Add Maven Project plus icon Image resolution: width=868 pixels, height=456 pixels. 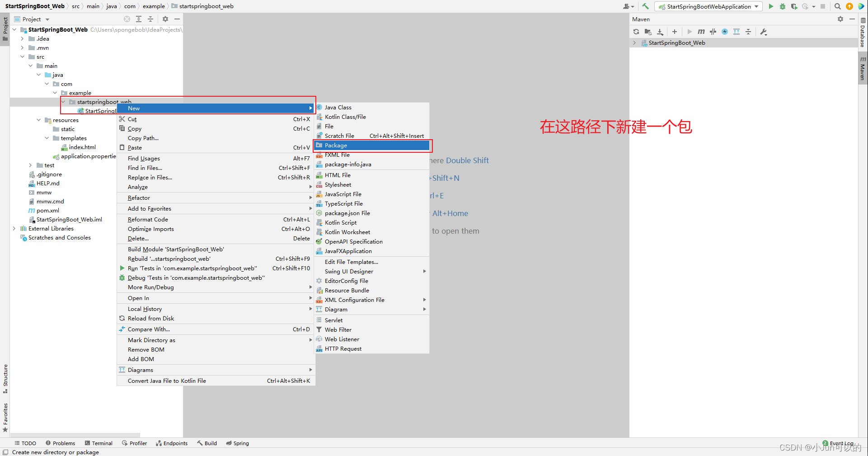point(675,32)
